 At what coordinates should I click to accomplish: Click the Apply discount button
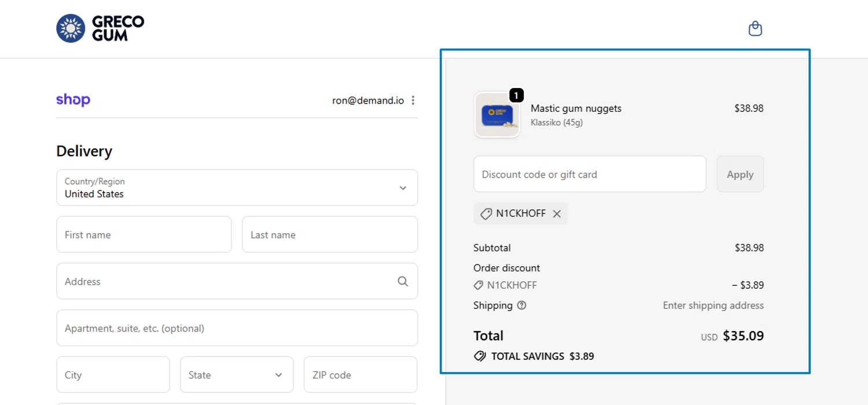[740, 174]
